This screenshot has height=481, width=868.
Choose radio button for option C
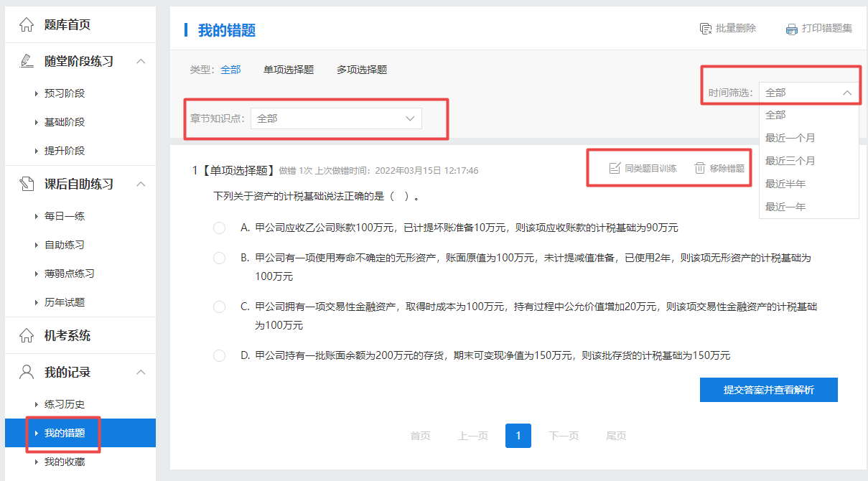(220, 307)
